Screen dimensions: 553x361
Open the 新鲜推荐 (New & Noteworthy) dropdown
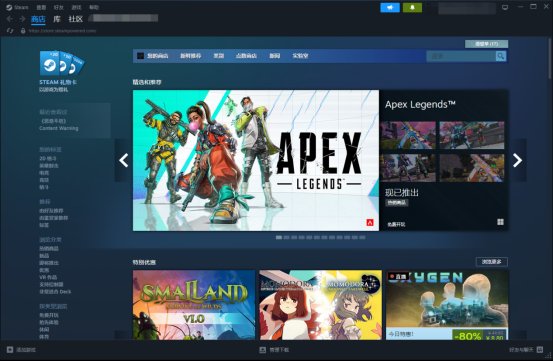point(190,56)
